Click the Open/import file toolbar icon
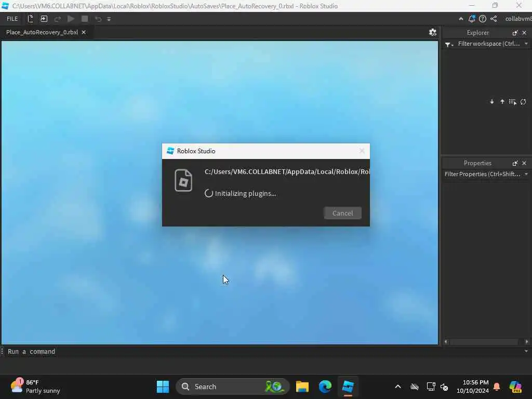Image resolution: width=532 pixels, height=399 pixels. [44, 19]
